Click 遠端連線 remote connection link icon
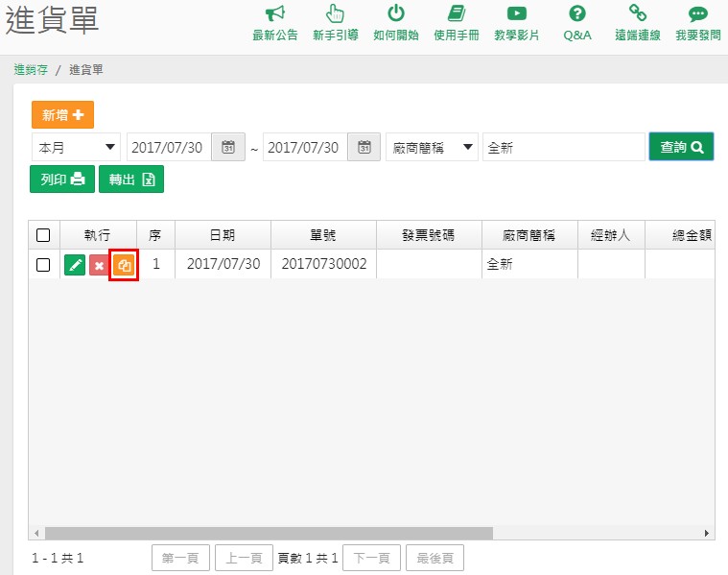The image size is (728, 575). tap(638, 13)
